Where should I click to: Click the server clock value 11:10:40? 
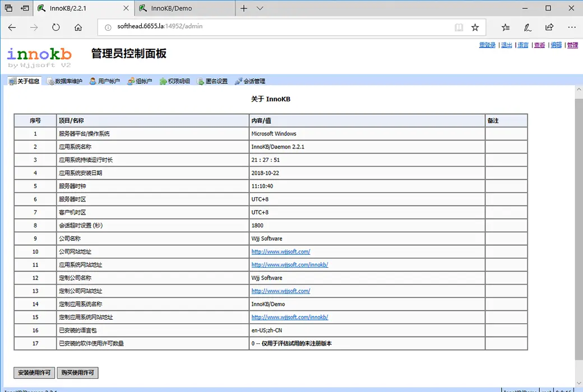pos(262,186)
